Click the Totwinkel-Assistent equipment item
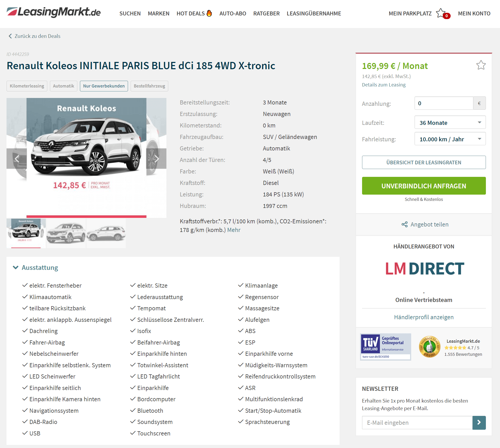 pyautogui.click(x=162, y=365)
